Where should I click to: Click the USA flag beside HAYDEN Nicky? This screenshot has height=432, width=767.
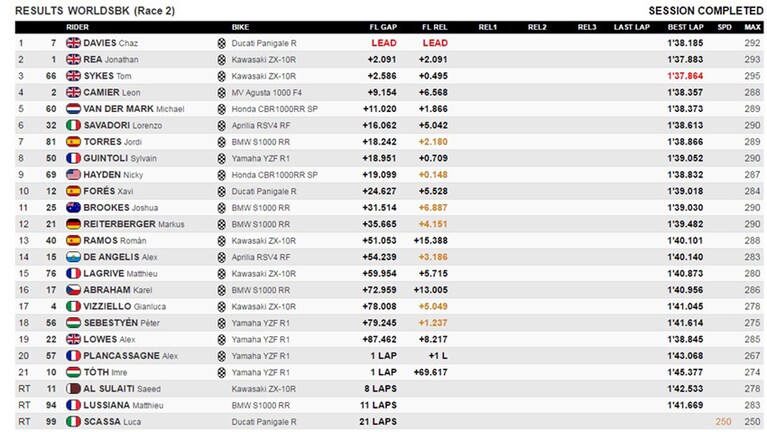73,175
